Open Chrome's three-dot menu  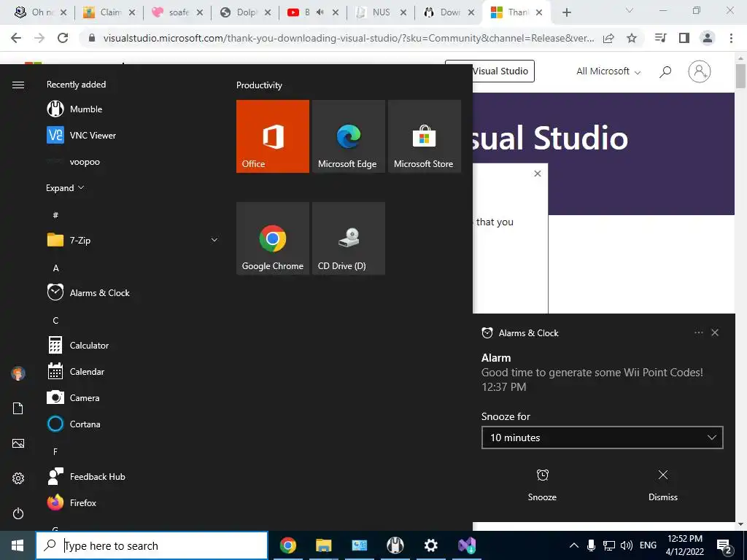click(x=731, y=38)
